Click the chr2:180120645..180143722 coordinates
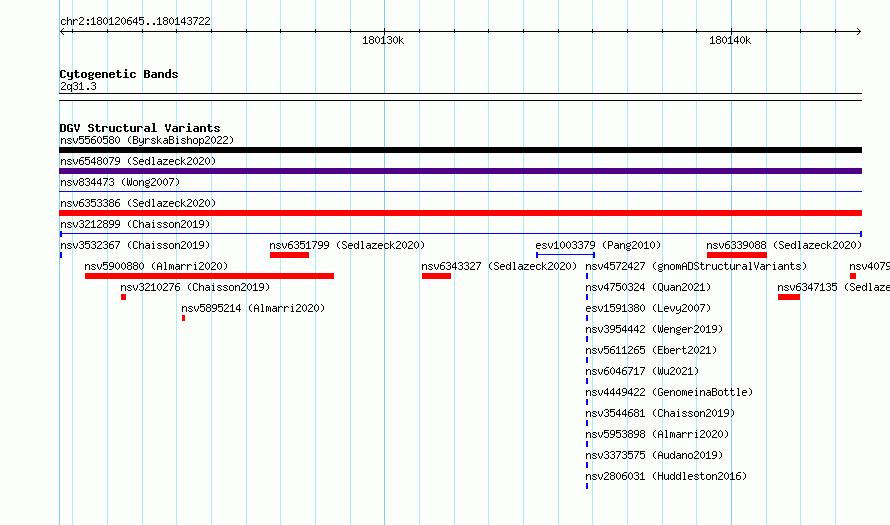890x525 pixels. pos(135,21)
